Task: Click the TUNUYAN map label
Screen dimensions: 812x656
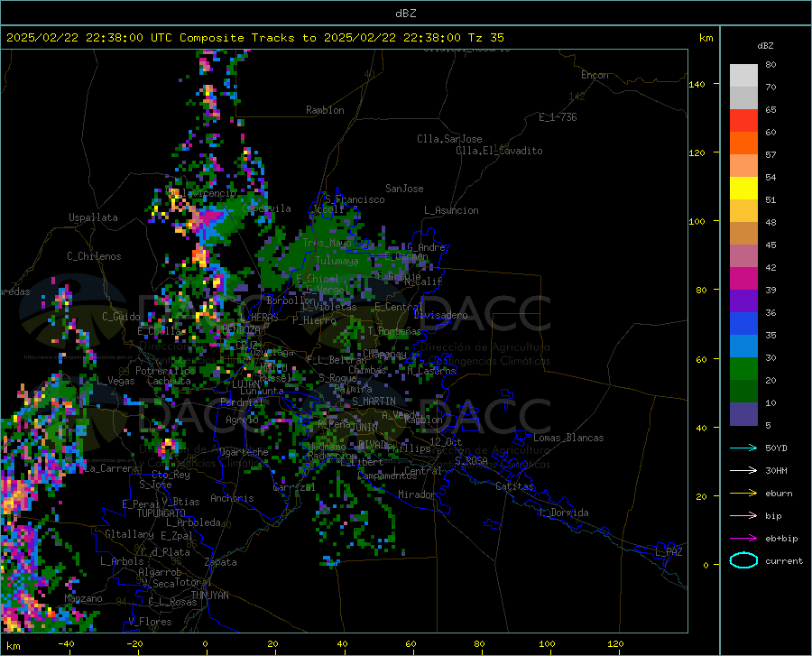Action: 209,596
